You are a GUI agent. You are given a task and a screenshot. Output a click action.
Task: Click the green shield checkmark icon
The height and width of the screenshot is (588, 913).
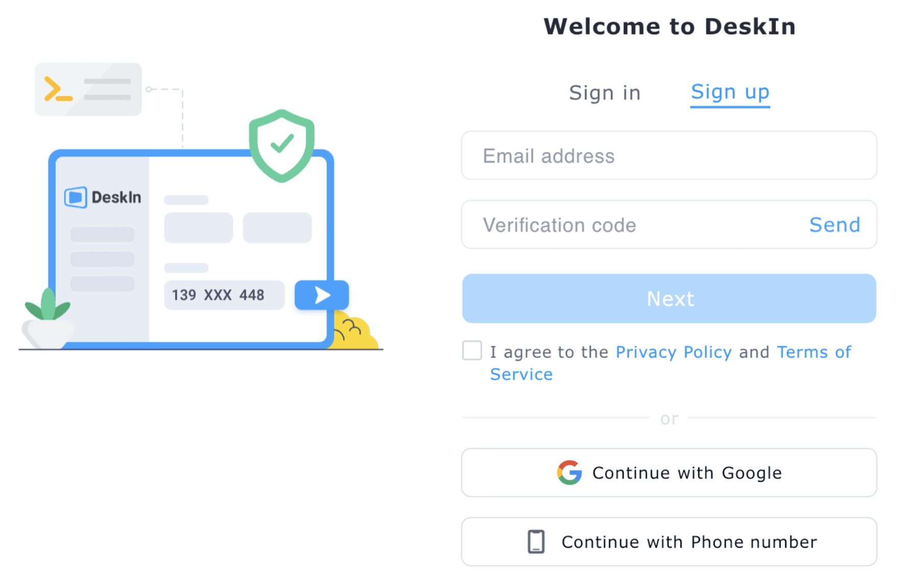tap(282, 145)
